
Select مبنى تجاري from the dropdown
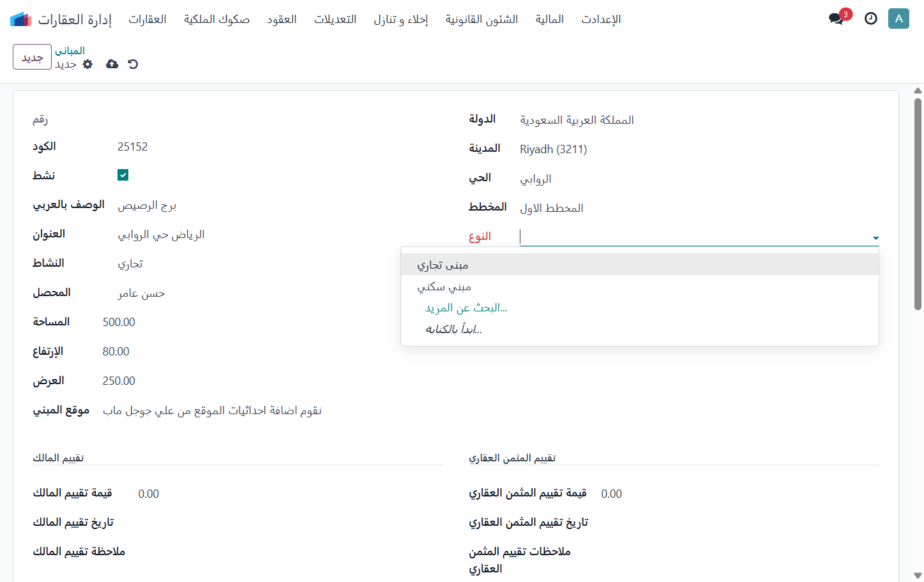640,265
